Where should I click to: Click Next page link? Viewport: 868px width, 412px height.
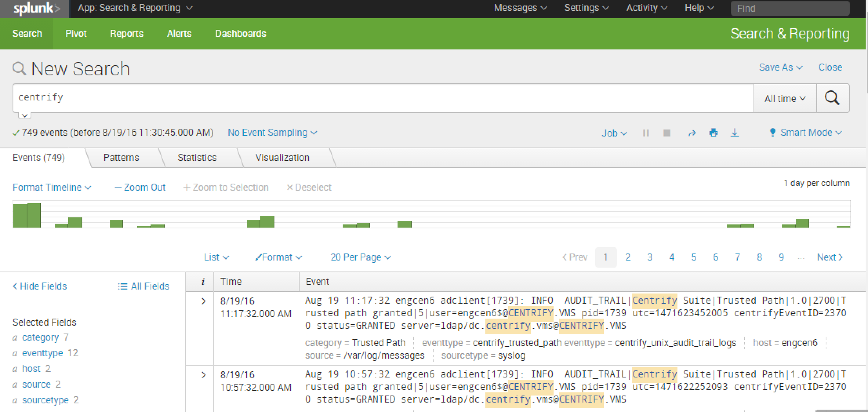point(830,257)
